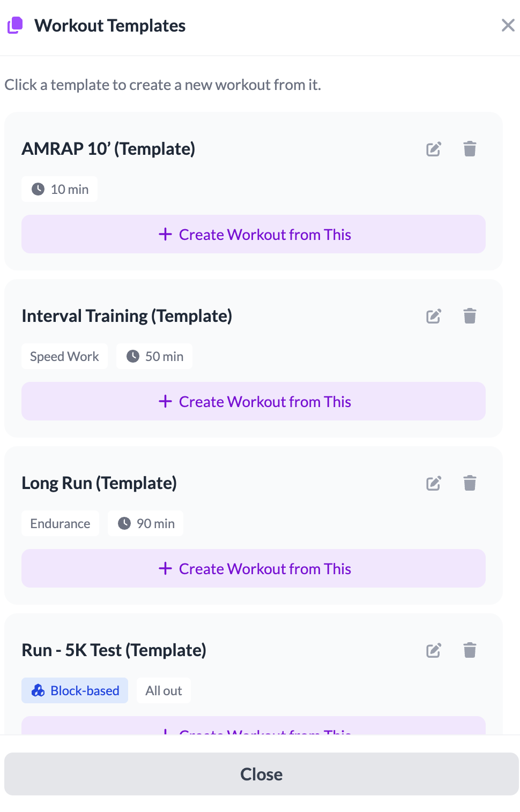This screenshot has height=812, width=520.
Task: Edit the Run - 5K Test template
Action: click(434, 650)
